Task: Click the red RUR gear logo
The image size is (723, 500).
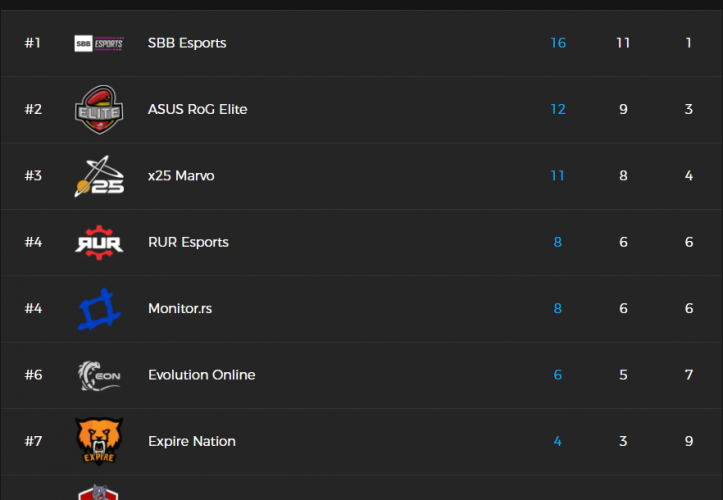Action: (x=99, y=242)
